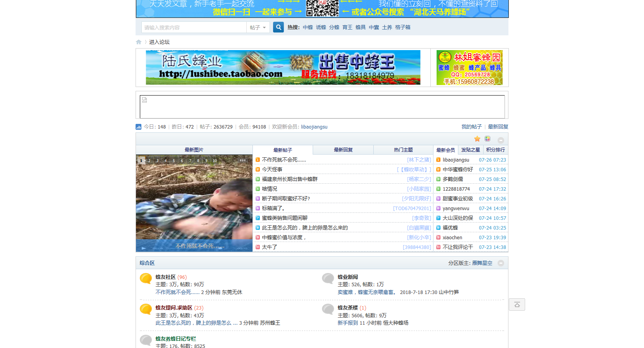Viewport: 644px width, 348px height.
Task: Click author link 白猫黑猫
Action: click(x=419, y=228)
